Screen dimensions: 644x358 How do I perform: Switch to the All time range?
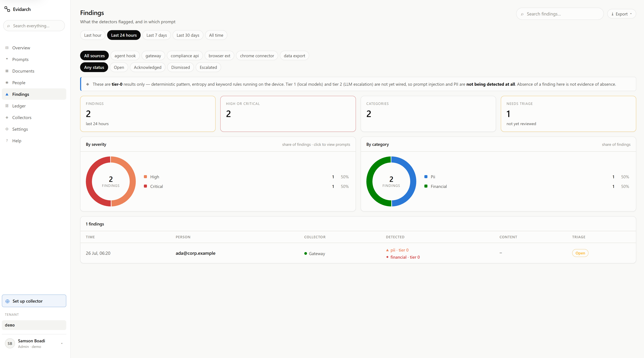[x=216, y=35]
